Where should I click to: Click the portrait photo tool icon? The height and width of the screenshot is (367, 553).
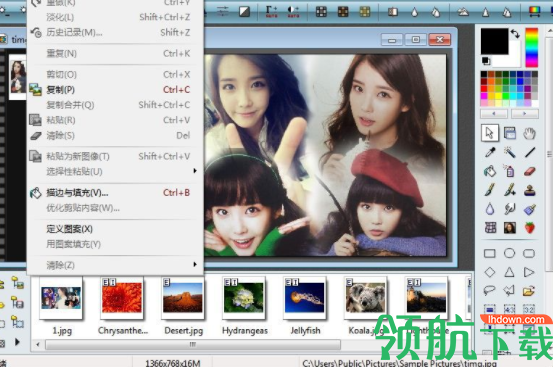509,228
